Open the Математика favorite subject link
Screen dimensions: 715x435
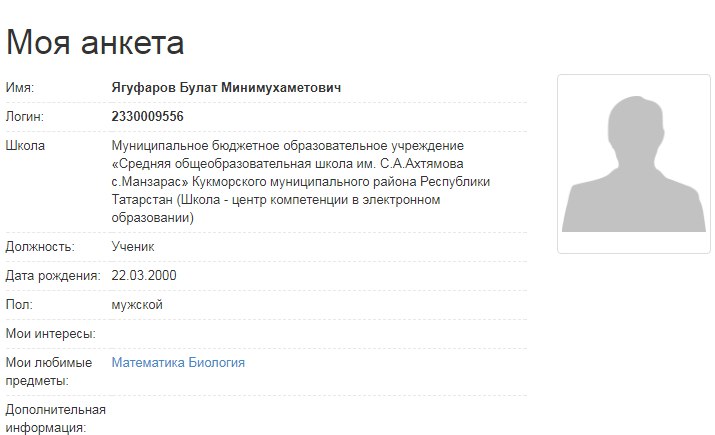(148, 362)
